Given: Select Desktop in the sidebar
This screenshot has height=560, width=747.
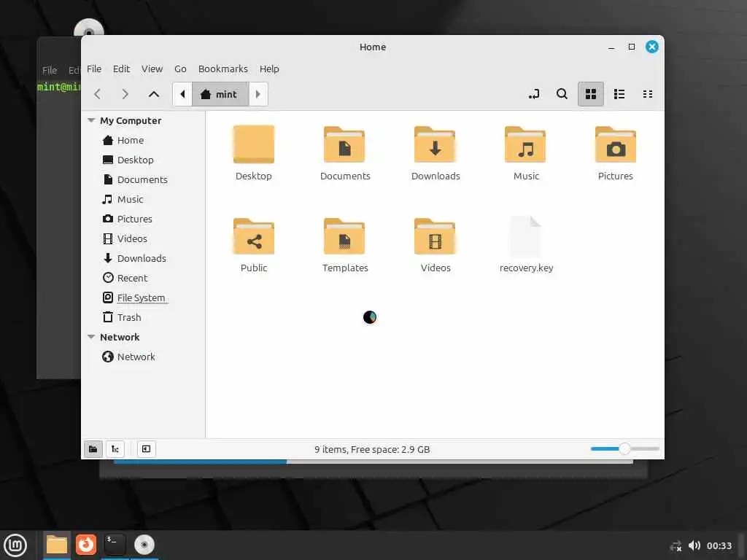Looking at the screenshot, I should [x=135, y=160].
